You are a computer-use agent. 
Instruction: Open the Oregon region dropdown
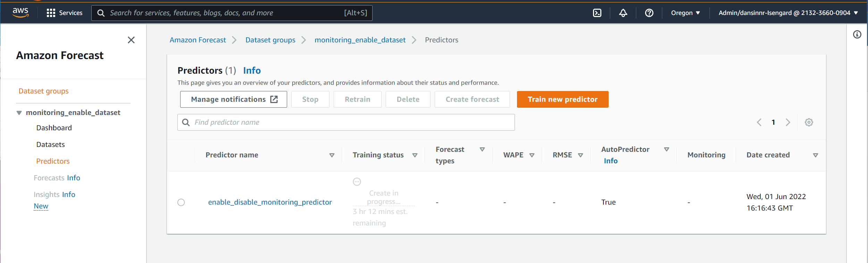pos(685,13)
